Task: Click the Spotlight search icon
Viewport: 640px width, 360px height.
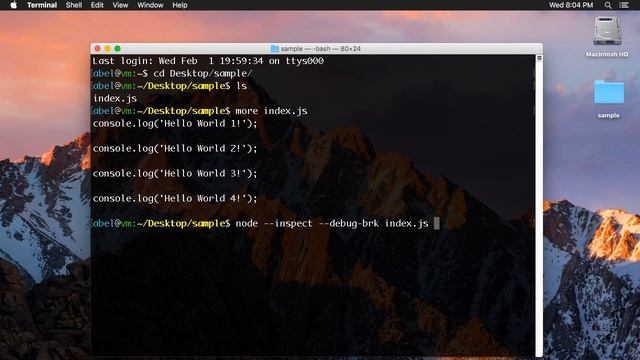Action: (608, 5)
